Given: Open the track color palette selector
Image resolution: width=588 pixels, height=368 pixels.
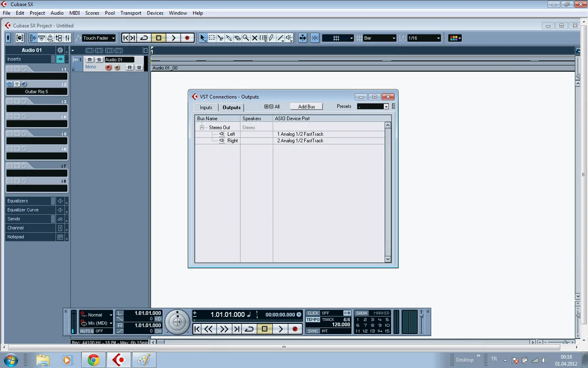Looking at the screenshot, I should (455, 38).
